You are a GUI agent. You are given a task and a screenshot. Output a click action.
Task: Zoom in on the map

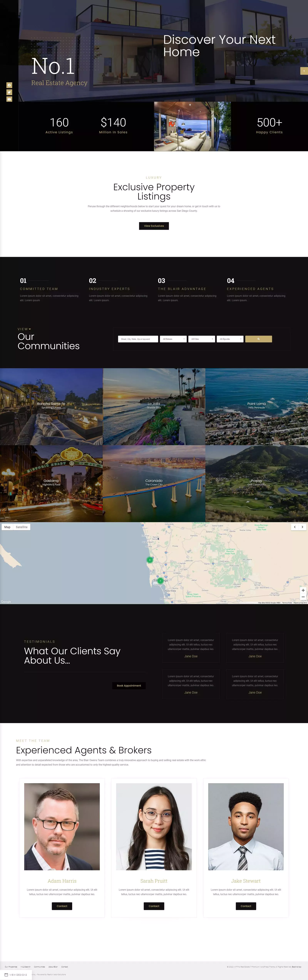(303, 590)
